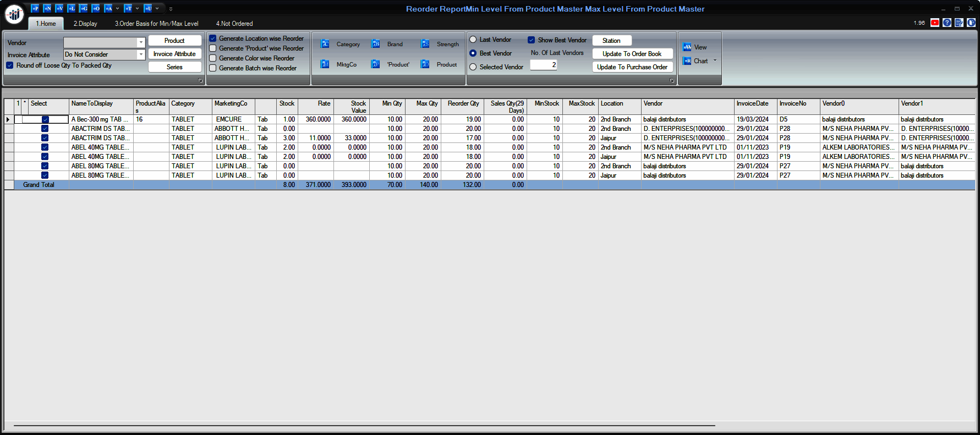Expand the Chart dropdown arrow
This screenshot has height=435, width=980.
pyautogui.click(x=715, y=60)
